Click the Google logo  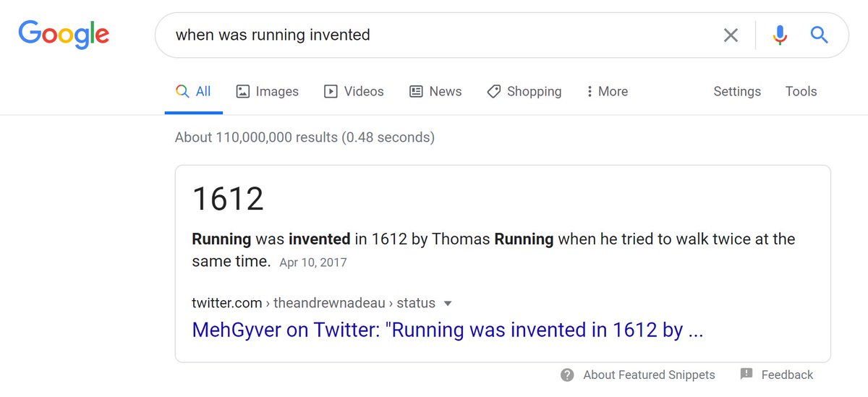[64, 34]
